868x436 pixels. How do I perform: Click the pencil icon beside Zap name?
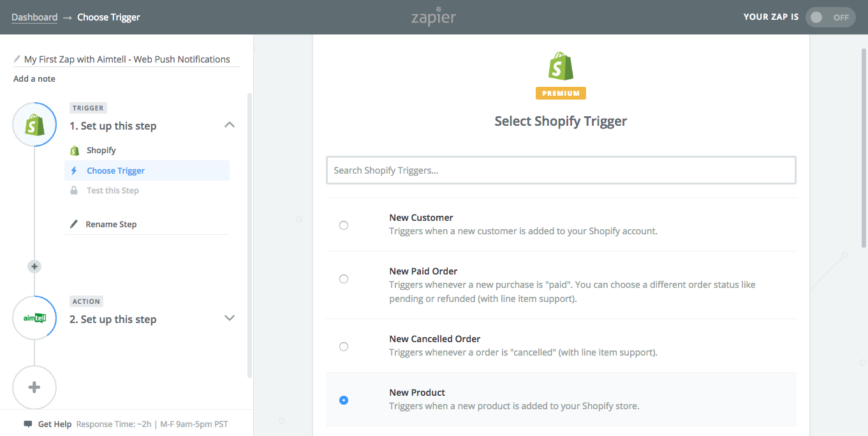tap(17, 59)
